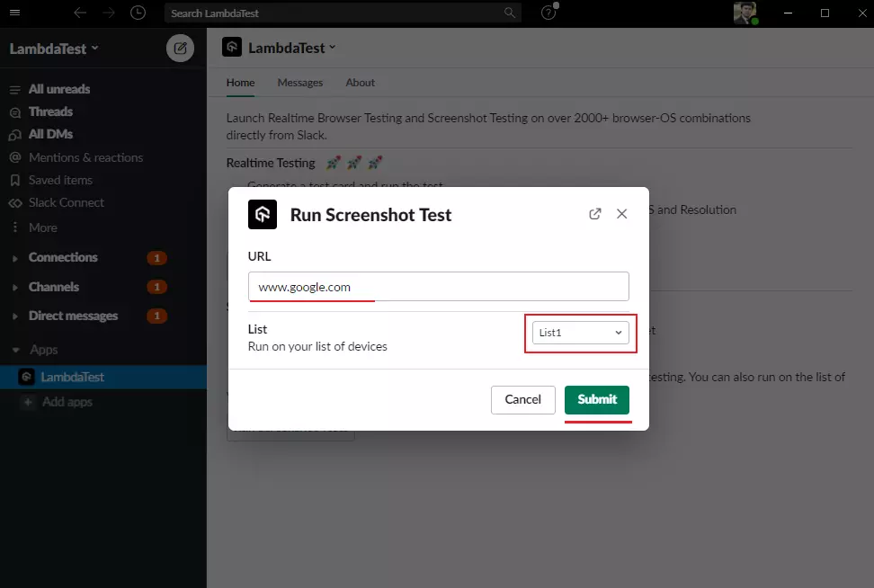Click the back navigation arrow

pos(80,13)
